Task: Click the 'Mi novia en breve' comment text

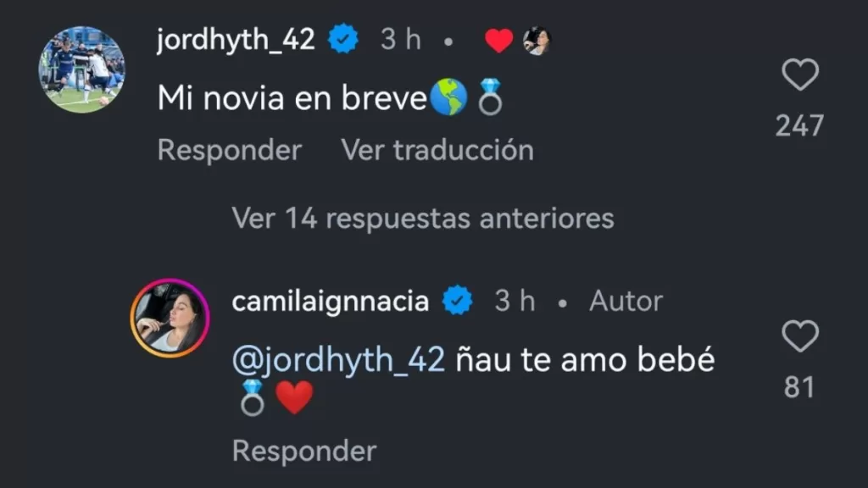Action: [x=292, y=99]
